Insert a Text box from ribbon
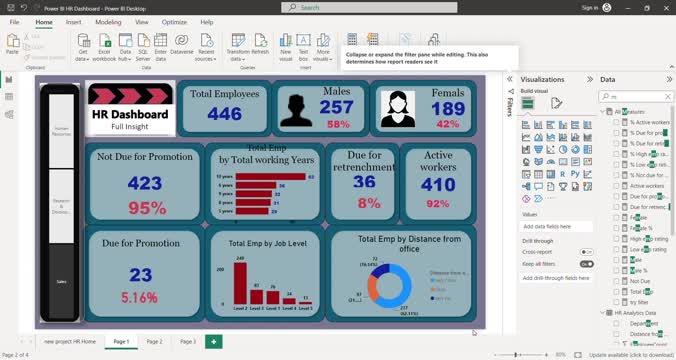This screenshot has height=360, width=676. point(303,47)
